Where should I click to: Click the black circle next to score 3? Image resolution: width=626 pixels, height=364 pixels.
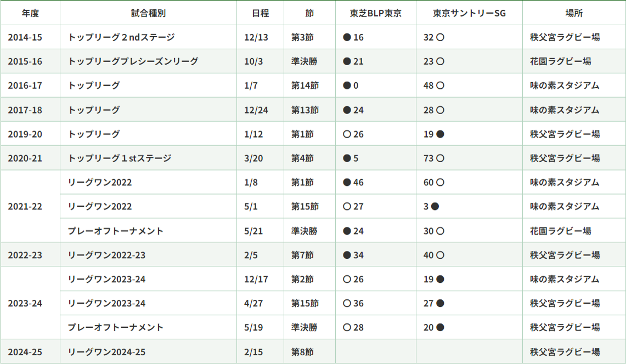click(435, 207)
